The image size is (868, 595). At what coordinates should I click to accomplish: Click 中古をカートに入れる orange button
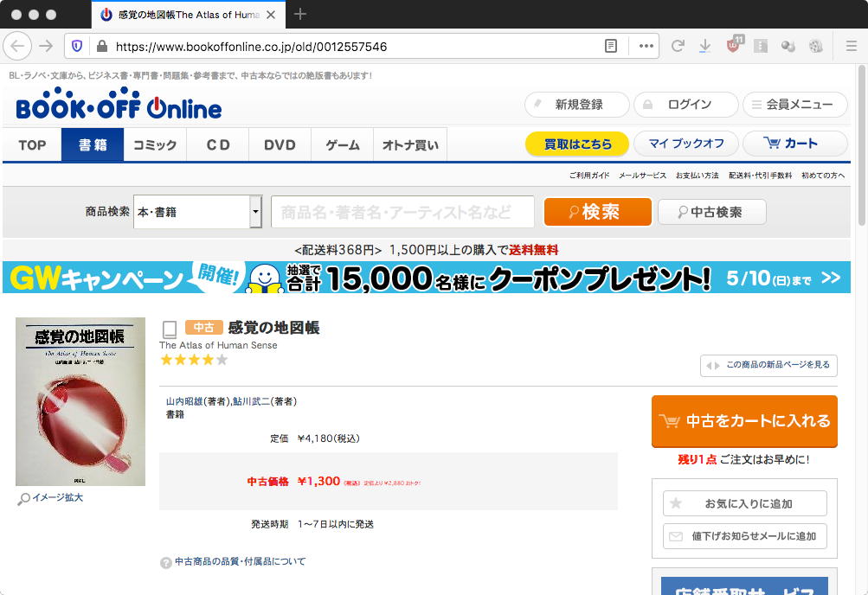(744, 421)
